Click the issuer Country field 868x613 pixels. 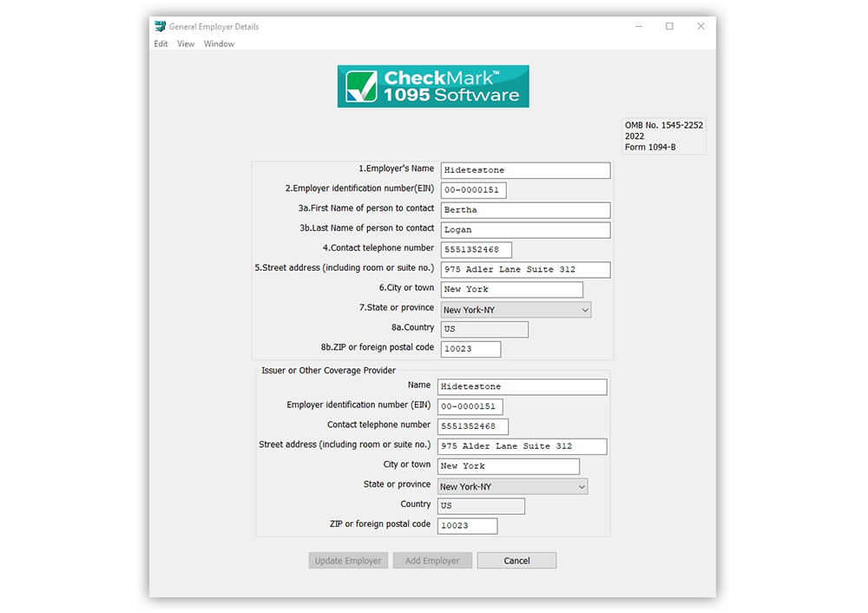(x=481, y=505)
